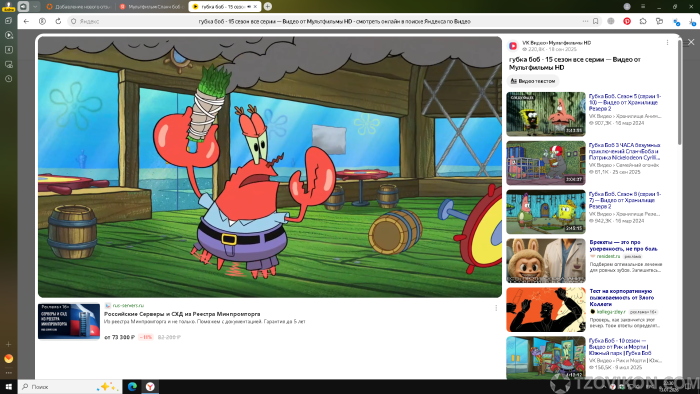Play the Mr. Krabs video

coord(270,167)
